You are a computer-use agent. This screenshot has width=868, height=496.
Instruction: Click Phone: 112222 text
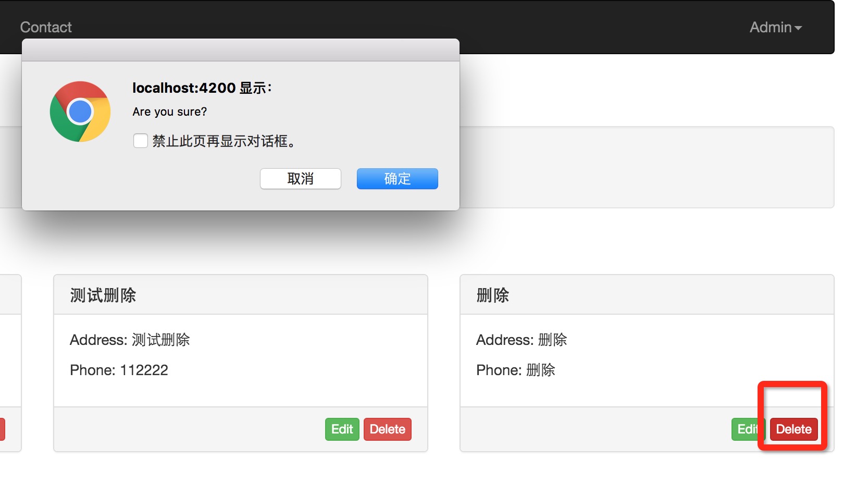119,370
